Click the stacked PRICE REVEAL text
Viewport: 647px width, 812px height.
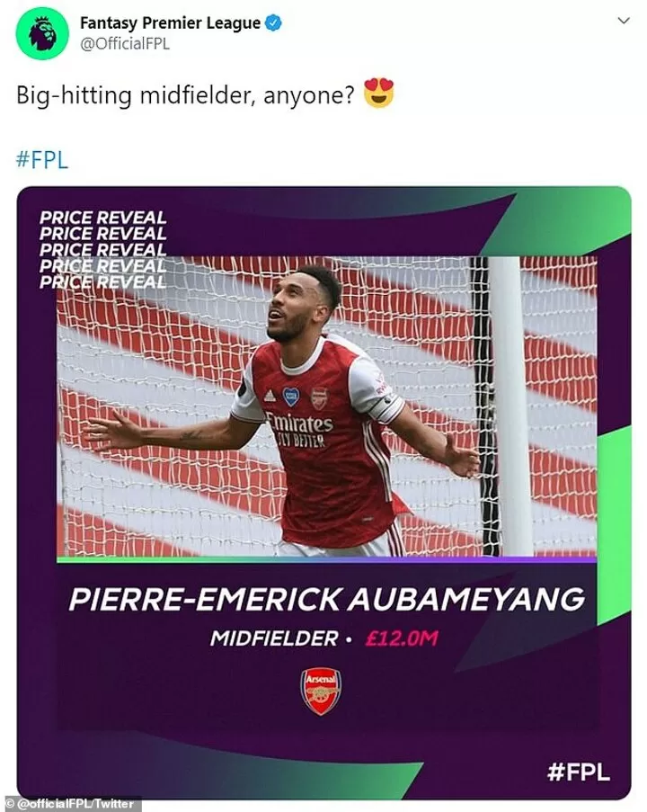(x=102, y=250)
